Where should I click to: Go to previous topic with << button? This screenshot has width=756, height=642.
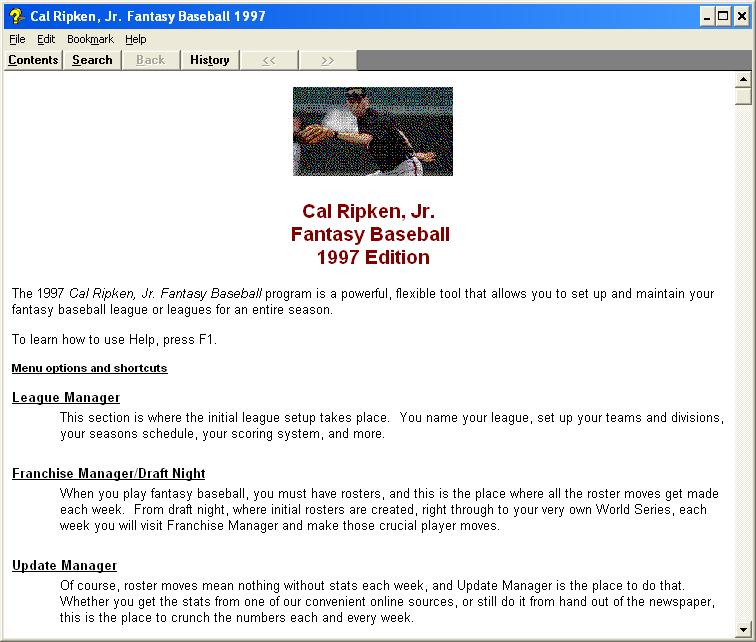click(269, 60)
